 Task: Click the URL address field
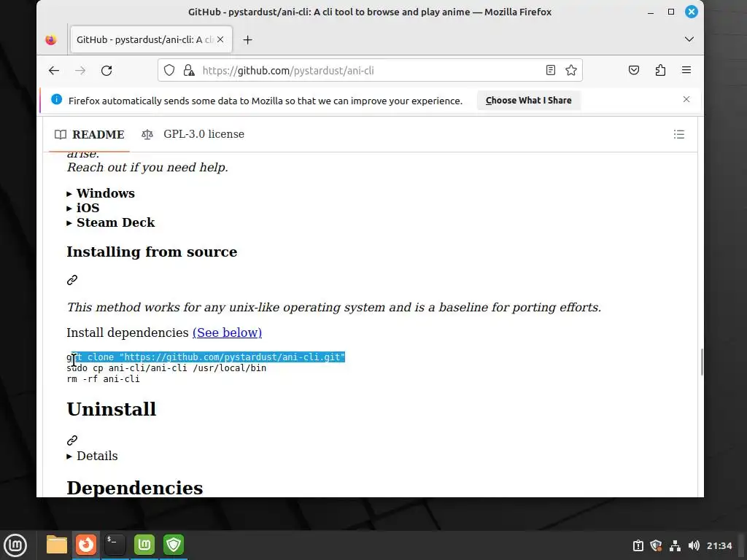(371, 71)
